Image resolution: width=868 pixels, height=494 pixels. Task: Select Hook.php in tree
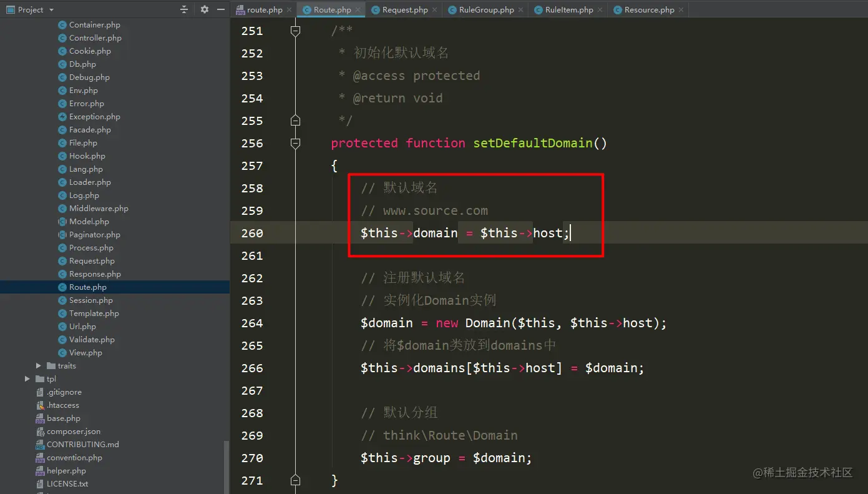(x=87, y=156)
